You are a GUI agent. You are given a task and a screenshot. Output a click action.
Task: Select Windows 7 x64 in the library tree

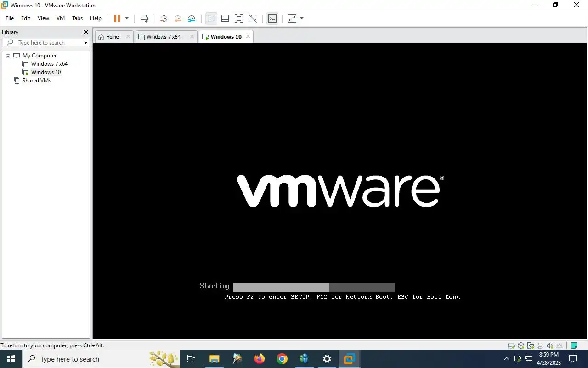pyautogui.click(x=49, y=64)
